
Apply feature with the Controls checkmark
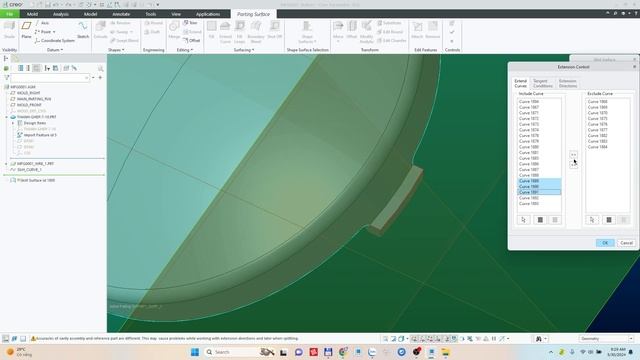pos(452,32)
